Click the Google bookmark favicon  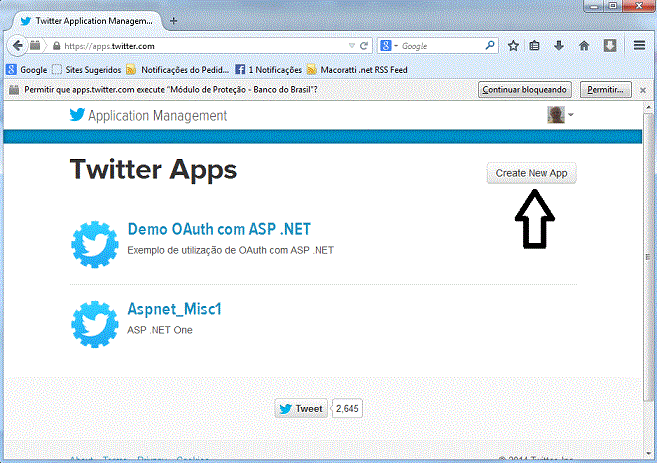(11, 70)
